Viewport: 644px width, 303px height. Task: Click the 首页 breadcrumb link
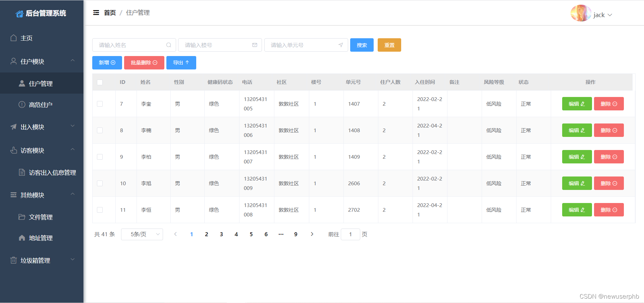coord(110,13)
